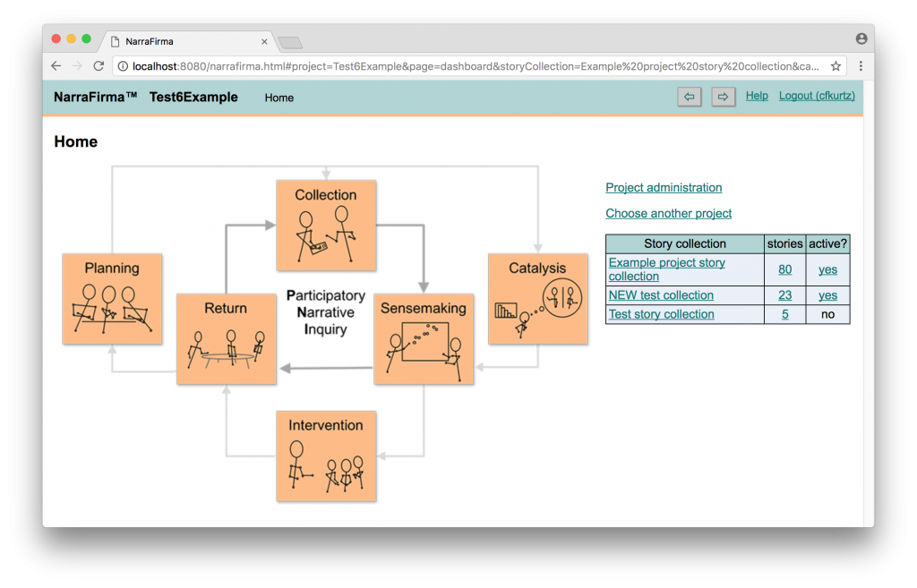Click the NarraFirma next page arrow button
This screenshot has height=588, width=917.
(x=723, y=97)
